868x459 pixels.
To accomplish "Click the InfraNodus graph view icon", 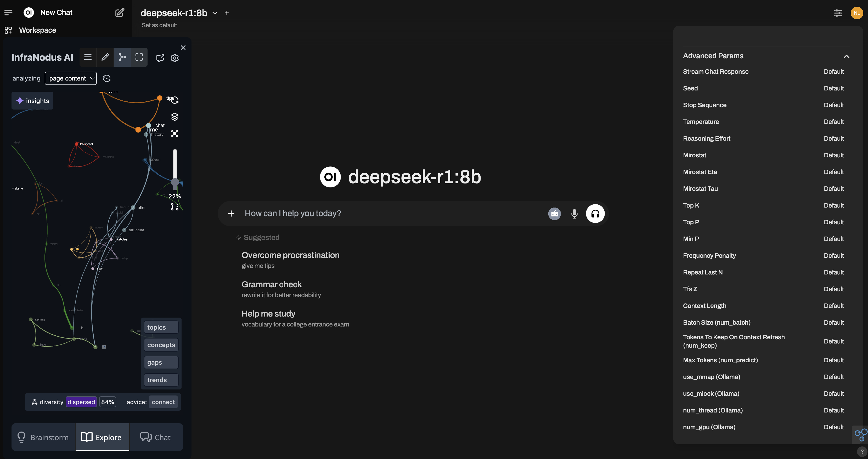I will 122,57.
